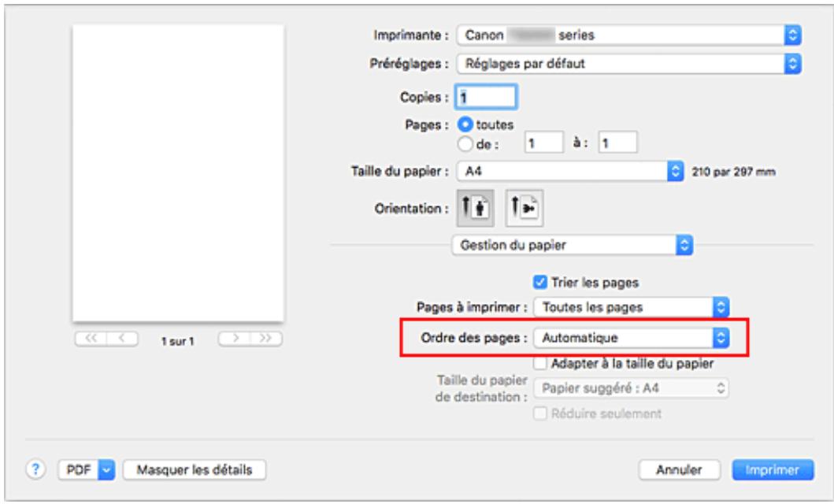Viewport: 834px width, 504px height.
Task: Go to first page preview arrow
Action: [x=91, y=339]
